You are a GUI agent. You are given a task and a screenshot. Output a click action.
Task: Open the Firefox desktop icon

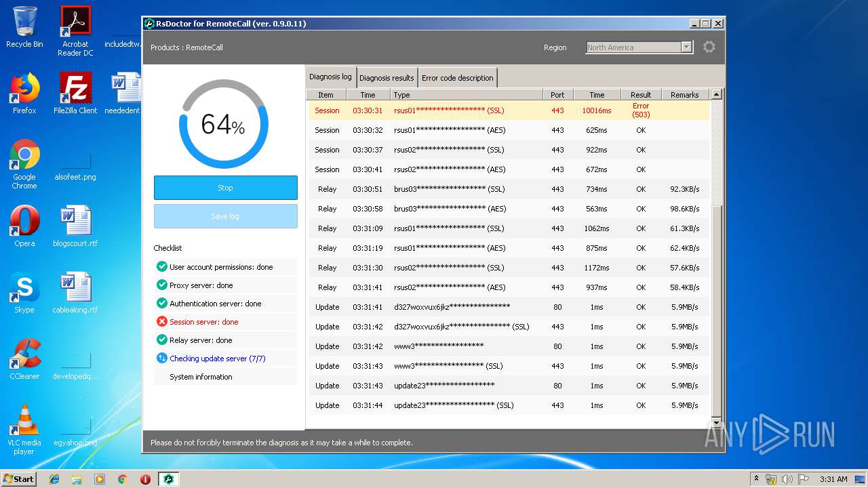24,94
